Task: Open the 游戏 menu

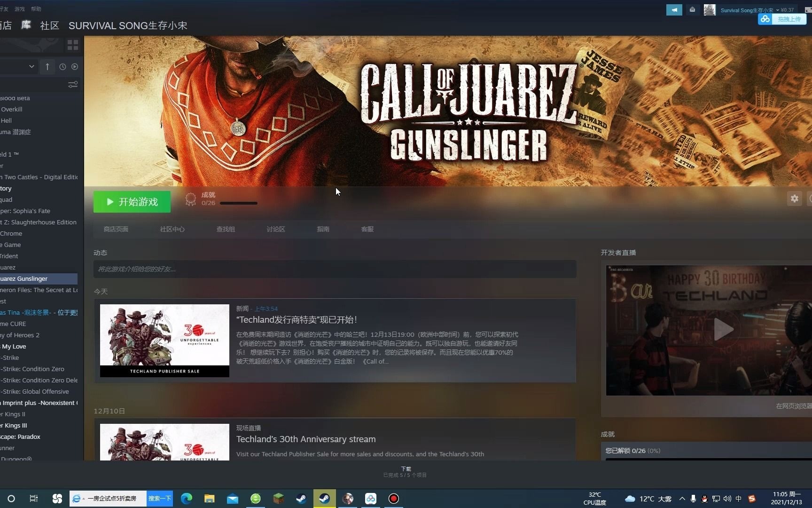Action: (20, 9)
